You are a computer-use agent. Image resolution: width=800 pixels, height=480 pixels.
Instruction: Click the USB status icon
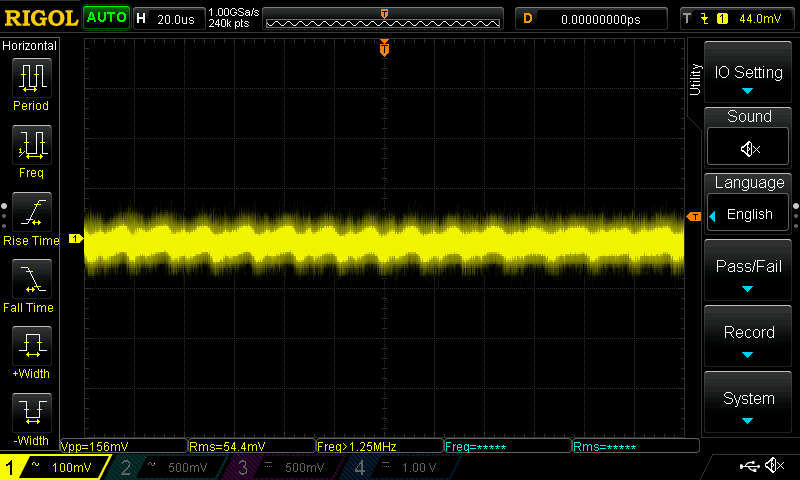point(749,466)
